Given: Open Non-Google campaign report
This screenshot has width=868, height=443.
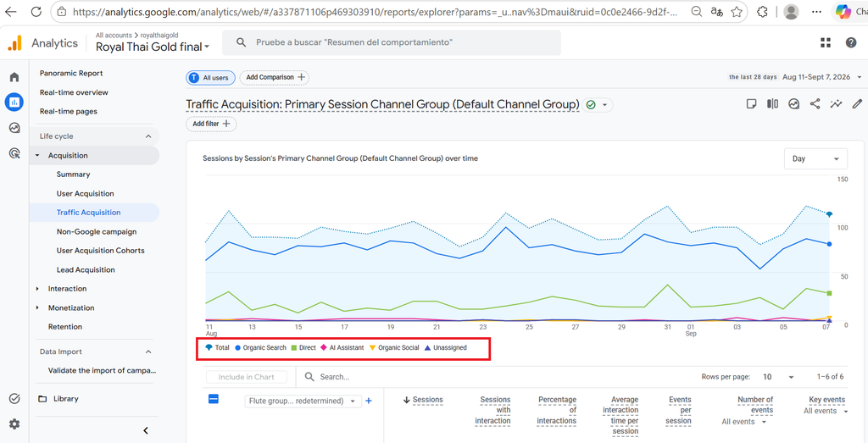Looking at the screenshot, I should point(97,232).
